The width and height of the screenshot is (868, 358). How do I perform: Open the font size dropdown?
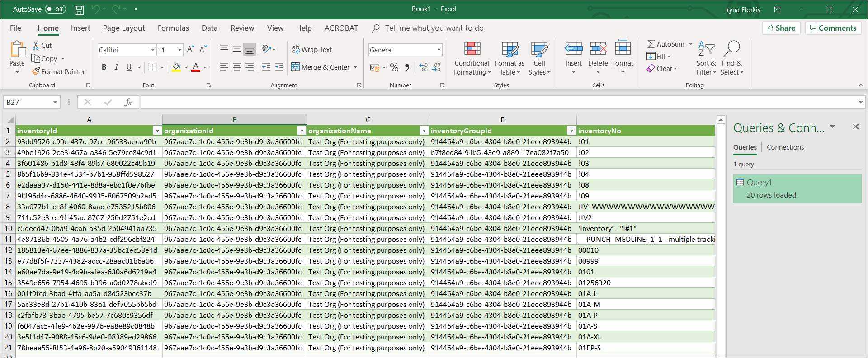(x=180, y=50)
